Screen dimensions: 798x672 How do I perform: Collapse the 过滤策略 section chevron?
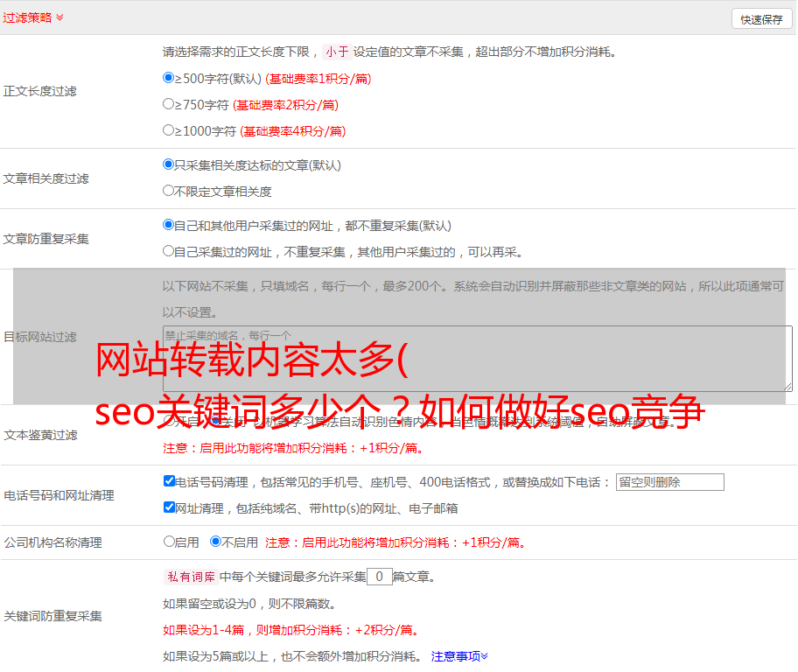point(59,17)
